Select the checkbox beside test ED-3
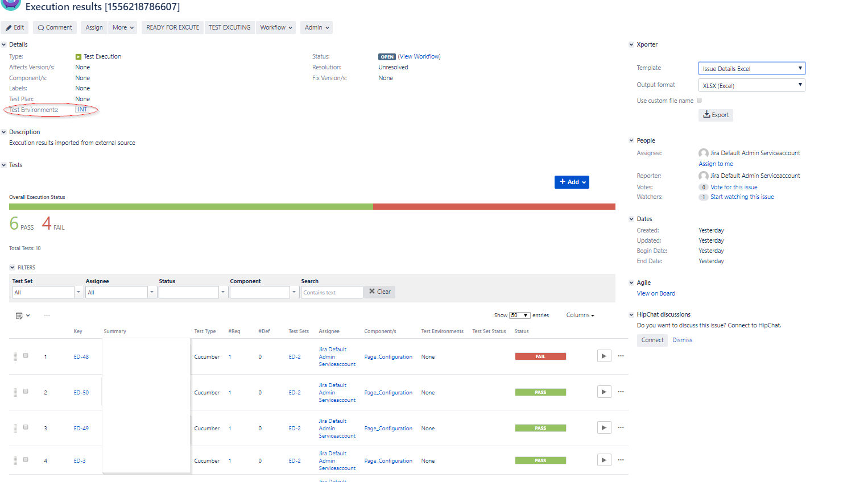The width and height of the screenshot is (868, 482). 26,459
